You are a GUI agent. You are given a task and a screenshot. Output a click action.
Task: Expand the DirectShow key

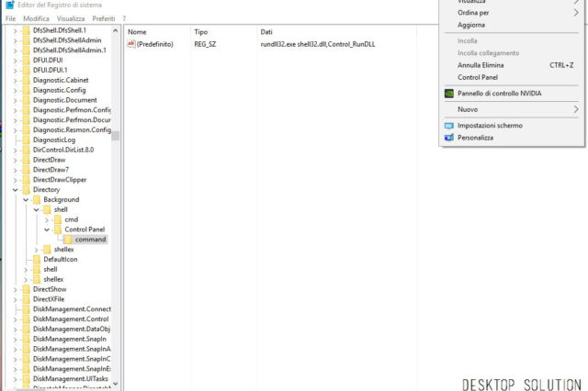pos(16,289)
